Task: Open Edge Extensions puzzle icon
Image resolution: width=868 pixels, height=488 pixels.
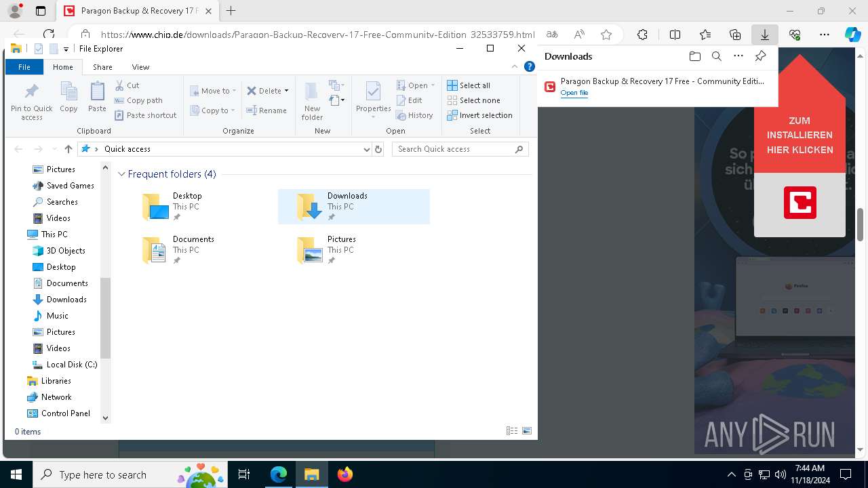Action: coord(642,35)
